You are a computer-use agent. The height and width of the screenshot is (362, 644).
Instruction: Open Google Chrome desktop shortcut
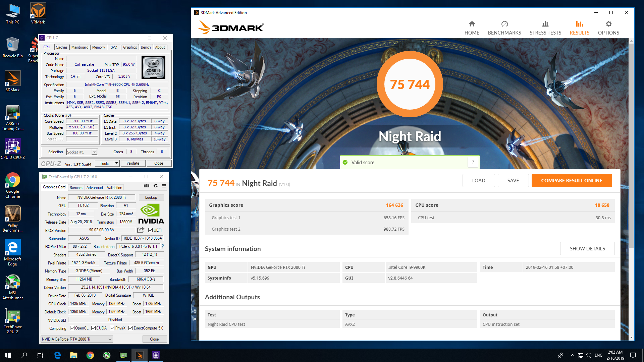(13, 185)
